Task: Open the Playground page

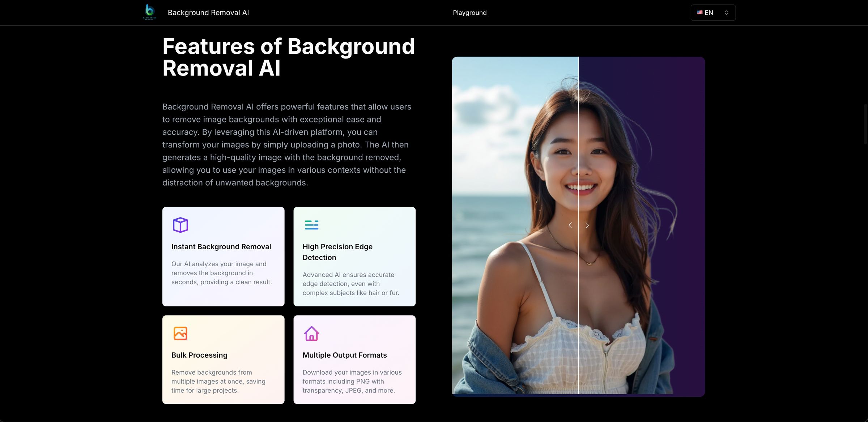Action: point(470,12)
